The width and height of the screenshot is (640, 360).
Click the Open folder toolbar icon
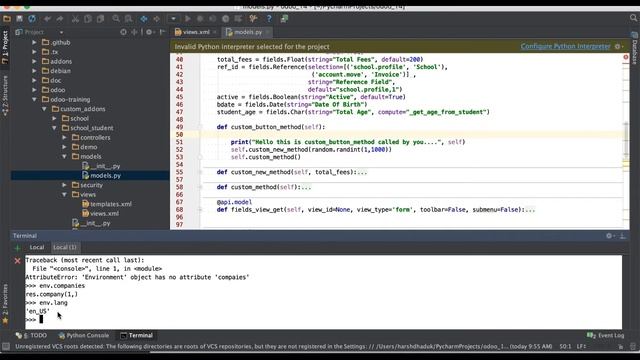(7, 19)
